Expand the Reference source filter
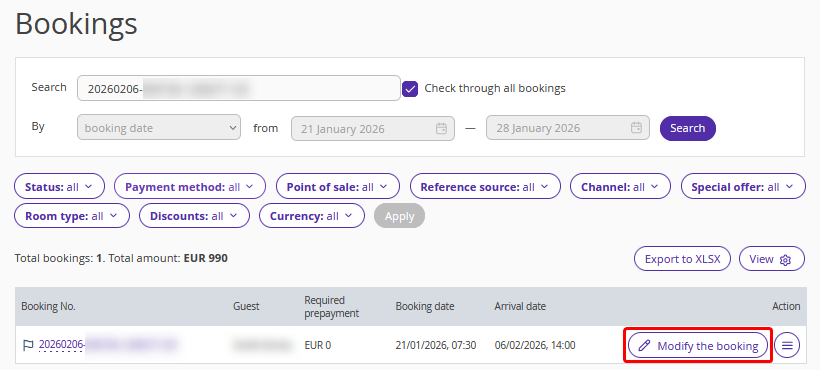The height and width of the screenshot is (370, 820). coord(485,187)
